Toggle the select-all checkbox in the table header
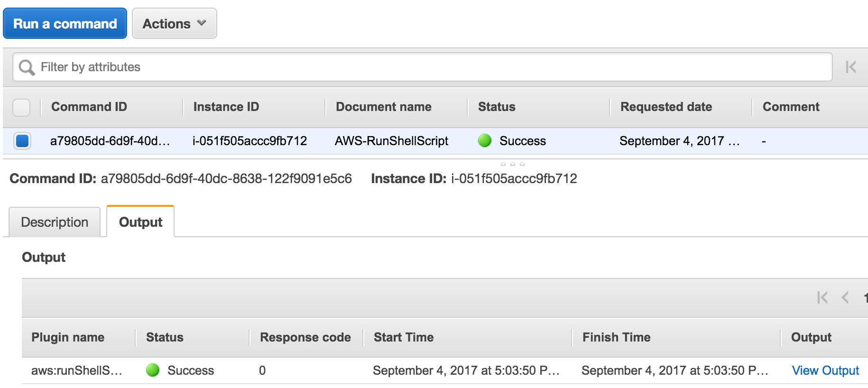868x388 pixels. [21, 107]
